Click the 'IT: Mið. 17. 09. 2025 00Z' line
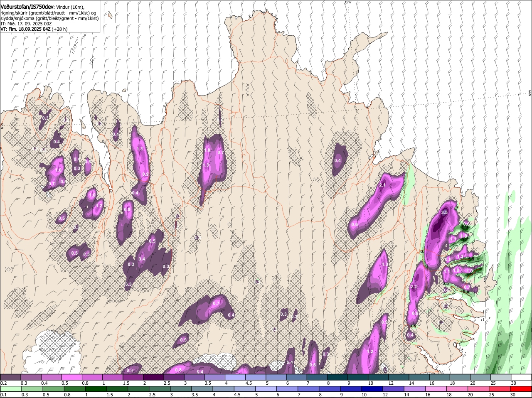This screenshot has width=532, height=398. click(26, 24)
